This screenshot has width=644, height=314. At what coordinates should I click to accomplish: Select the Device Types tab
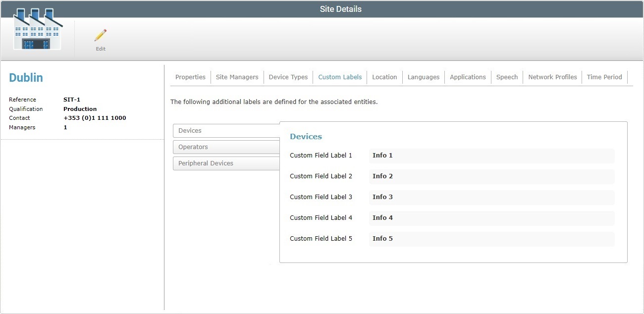(288, 77)
